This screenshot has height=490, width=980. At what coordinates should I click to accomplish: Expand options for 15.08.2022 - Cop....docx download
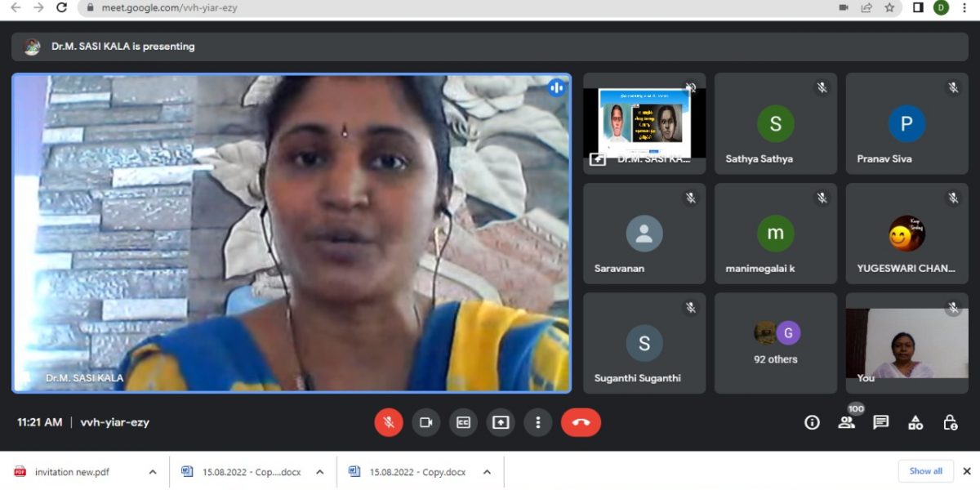[319, 472]
